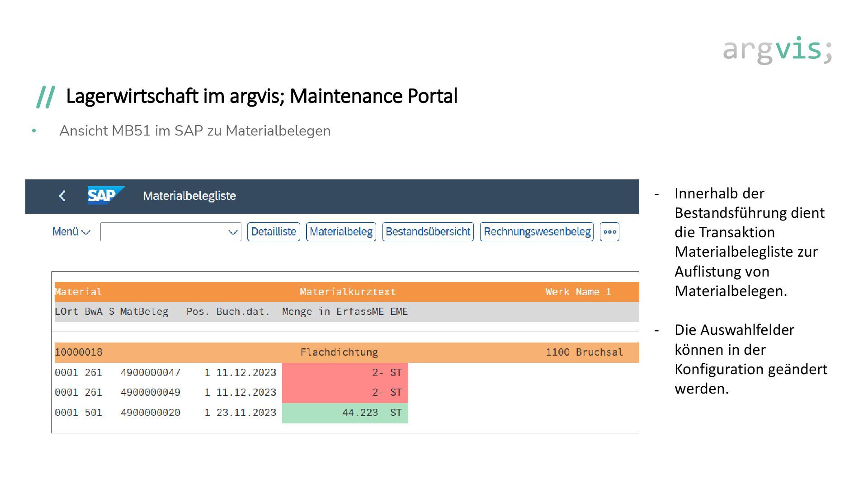868x488 pixels.
Task: Select the Flachdichtung material text
Action: point(339,352)
